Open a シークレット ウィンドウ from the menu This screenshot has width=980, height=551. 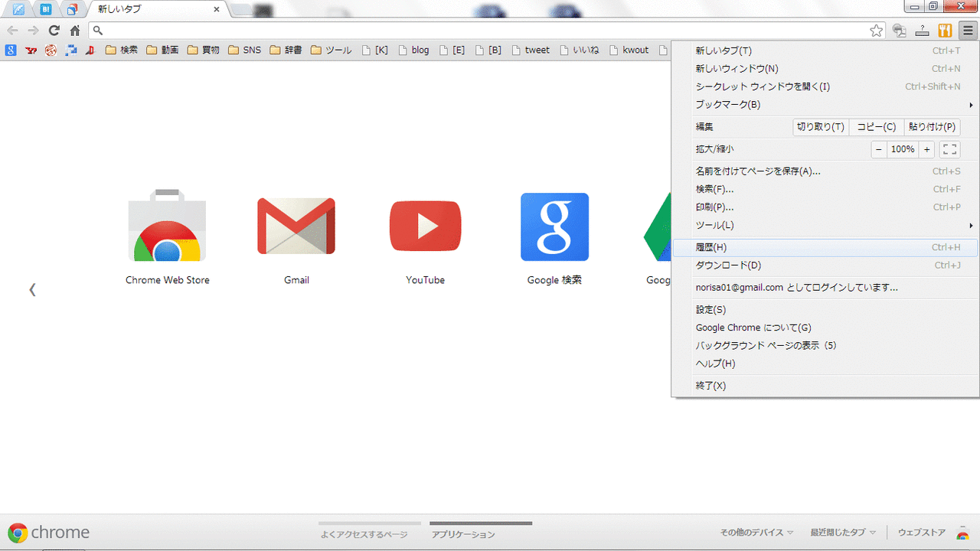825,86
